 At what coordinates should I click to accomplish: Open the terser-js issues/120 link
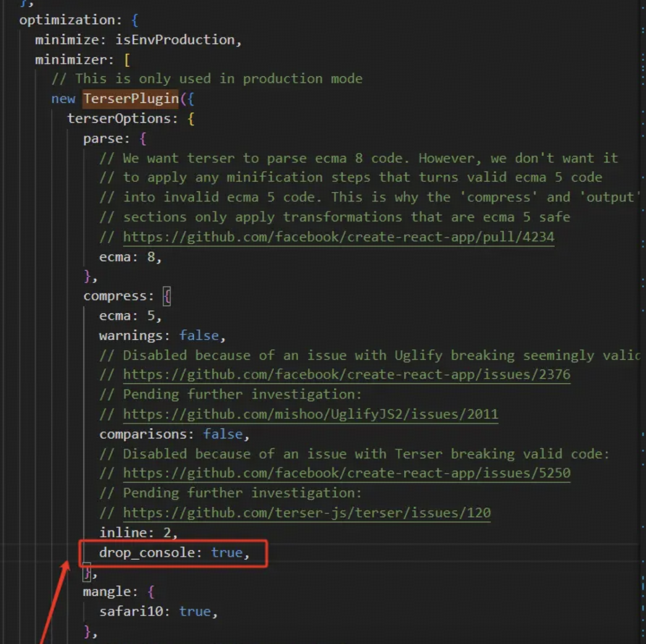point(307,513)
